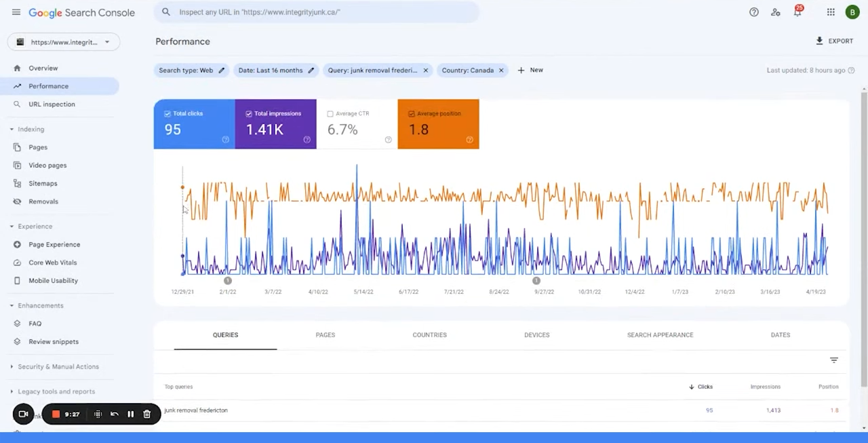Click the Help question mark icon
Screen dimensions: 868x443
tap(753, 12)
